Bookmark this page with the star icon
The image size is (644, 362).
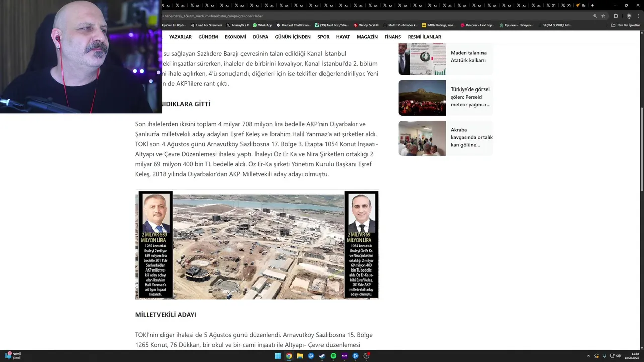pyautogui.click(x=603, y=16)
